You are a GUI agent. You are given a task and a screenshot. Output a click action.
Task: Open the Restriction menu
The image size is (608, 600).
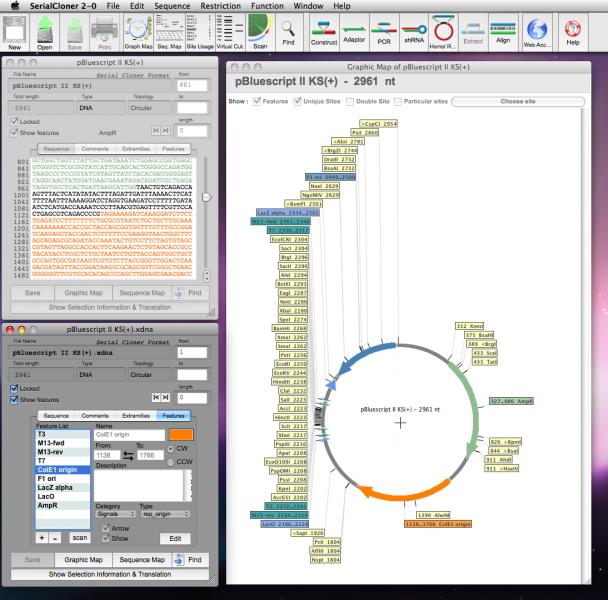point(221,6)
